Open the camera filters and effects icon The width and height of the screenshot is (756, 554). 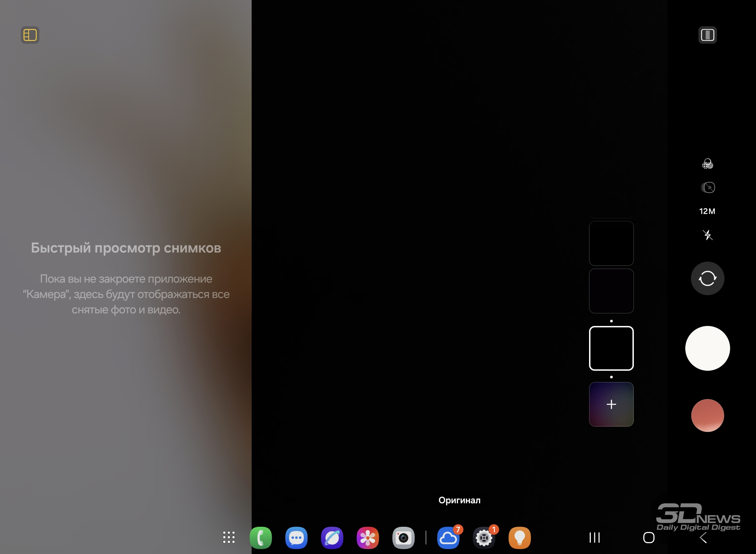coord(707,164)
